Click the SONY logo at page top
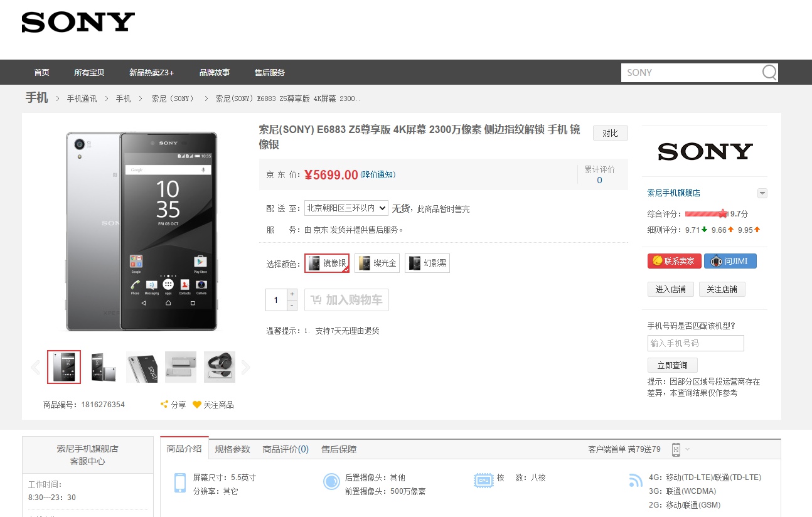812x517 pixels. click(x=78, y=23)
